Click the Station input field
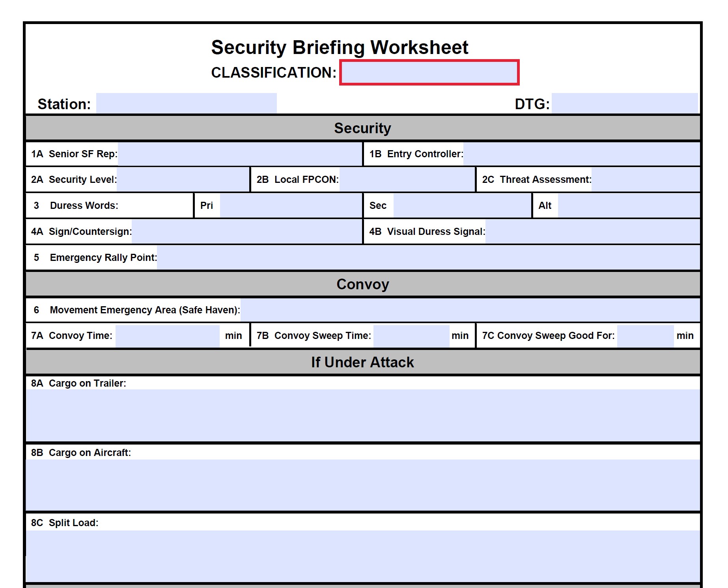The width and height of the screenshot is (728, 588). (186, 103)
